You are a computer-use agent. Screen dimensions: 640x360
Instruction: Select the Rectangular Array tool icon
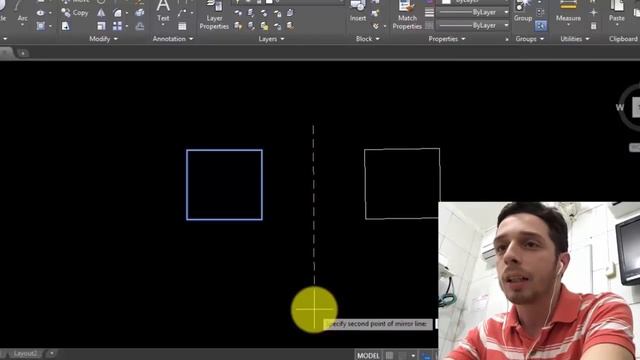(118, 27)
